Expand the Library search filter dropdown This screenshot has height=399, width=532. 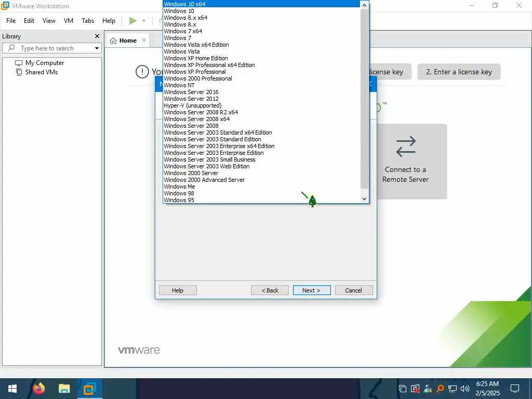(97, 48)
